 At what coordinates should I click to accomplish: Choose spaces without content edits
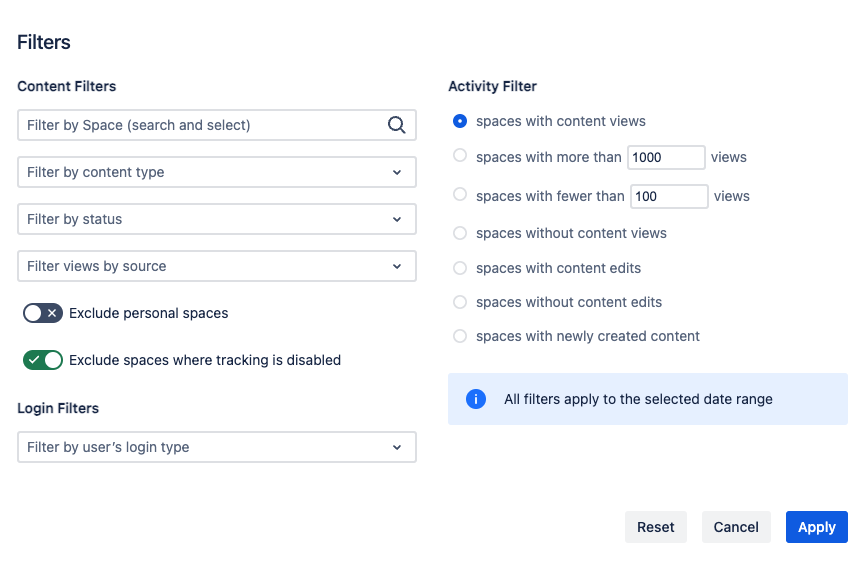(460, 302)
